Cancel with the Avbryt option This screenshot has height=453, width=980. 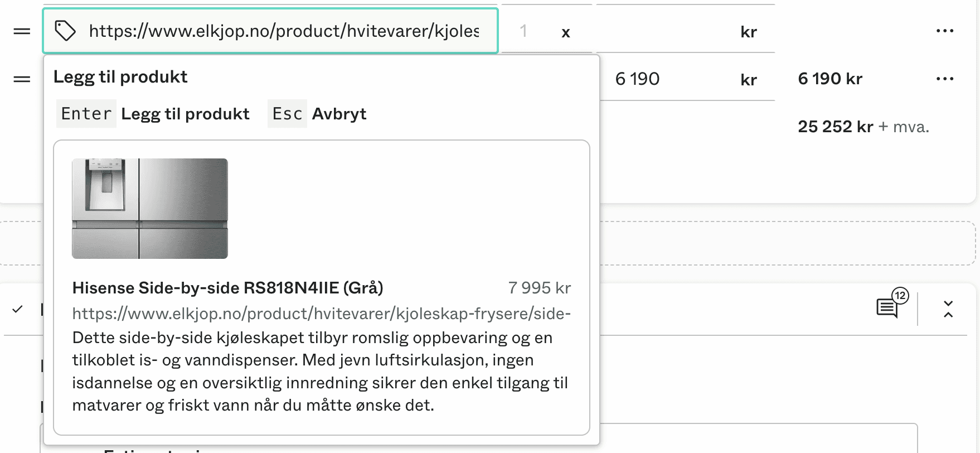(x=338, y=113)
